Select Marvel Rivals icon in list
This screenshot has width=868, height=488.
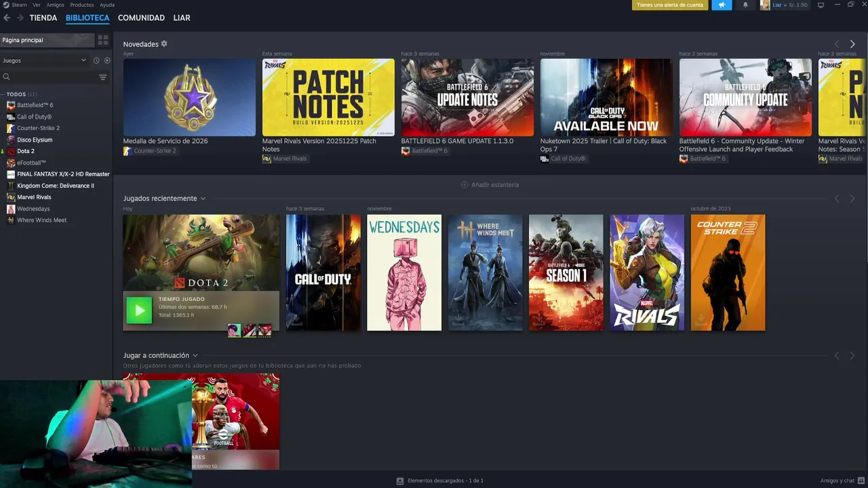11,197
